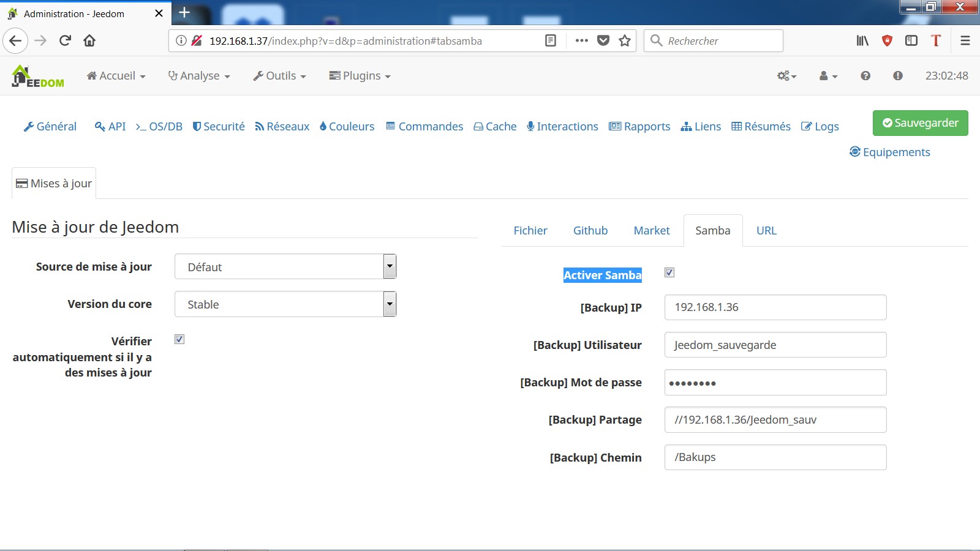Screen dimensions: 980x551
Task: Expand the Accueil menu
Action: coord(116,76)
